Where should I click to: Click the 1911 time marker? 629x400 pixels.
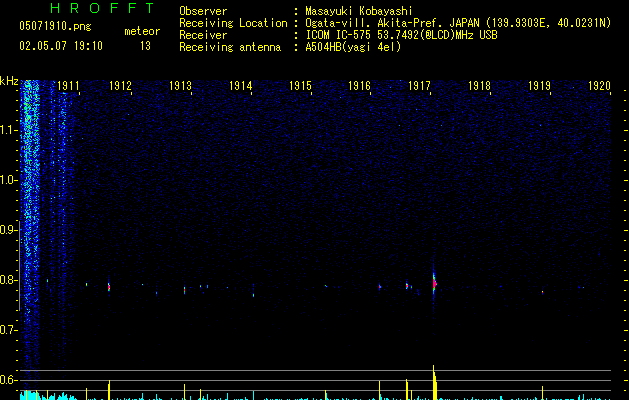[x=69, y=86]
